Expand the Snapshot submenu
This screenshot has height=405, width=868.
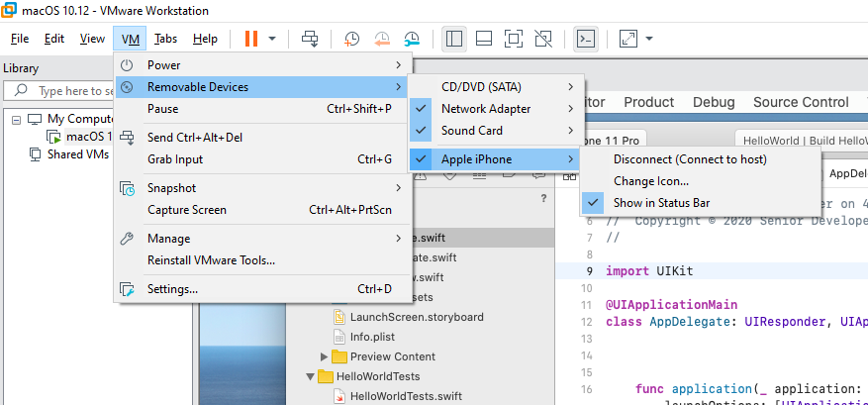tap(263, 188)
